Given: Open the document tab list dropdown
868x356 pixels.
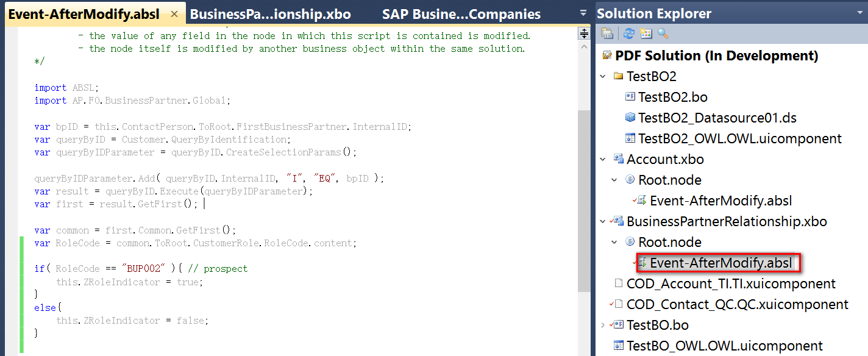Looking at the screenshot, I should pos(584,13).
